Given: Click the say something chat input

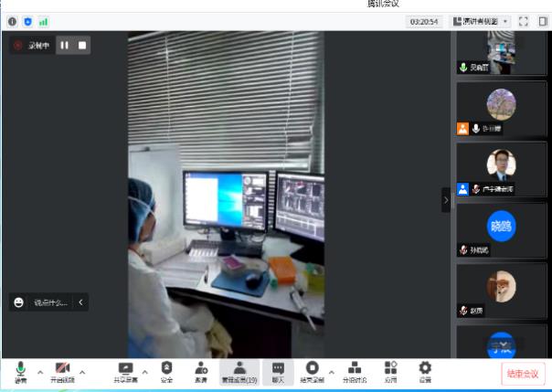Looking at the screenshot, I should pos(50,302).
